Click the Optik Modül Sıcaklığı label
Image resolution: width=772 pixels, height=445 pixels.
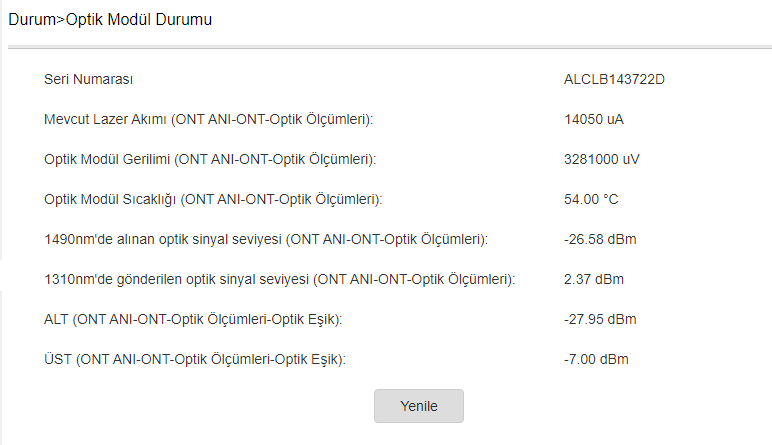pos(213,199)
